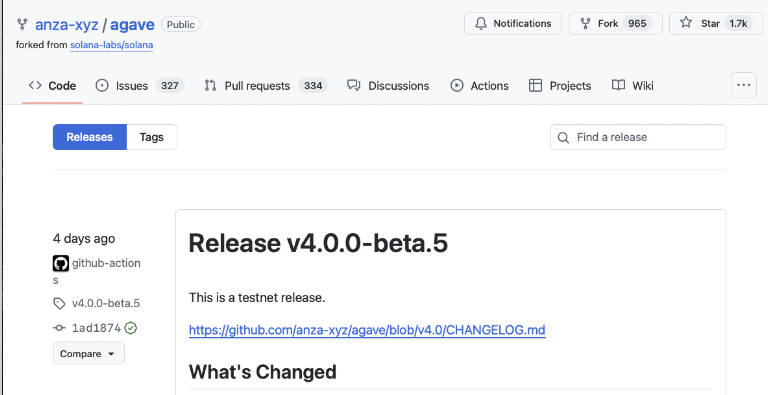768x395 pixels.
Task: Click the Actions play icon
Action: 456,86
